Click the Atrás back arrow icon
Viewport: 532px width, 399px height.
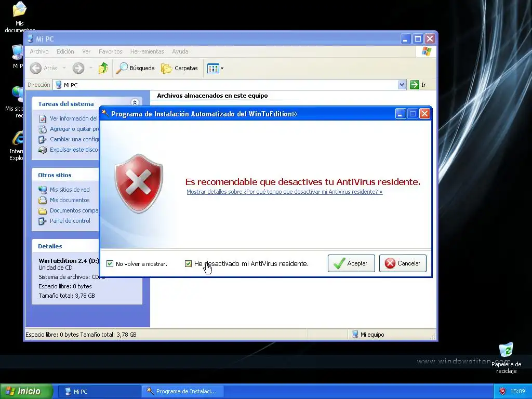36,68
